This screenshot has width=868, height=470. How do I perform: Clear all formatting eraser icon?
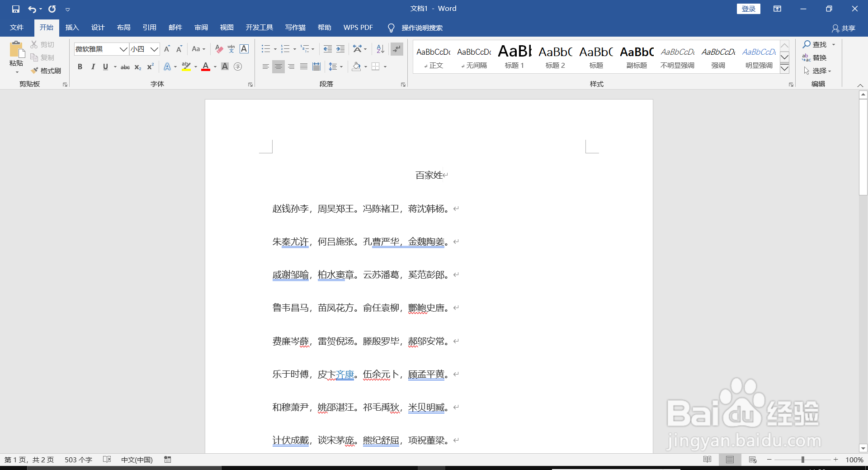219,49
